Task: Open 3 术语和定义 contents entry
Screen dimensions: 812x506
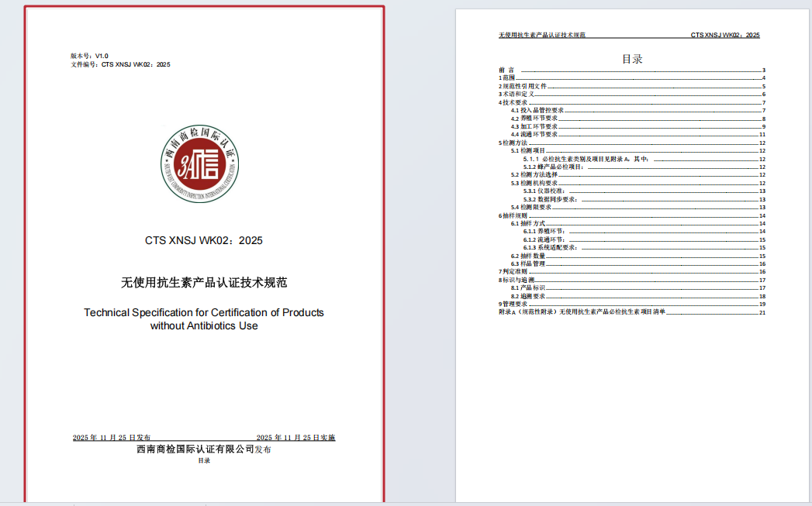Action: (517, 94)
